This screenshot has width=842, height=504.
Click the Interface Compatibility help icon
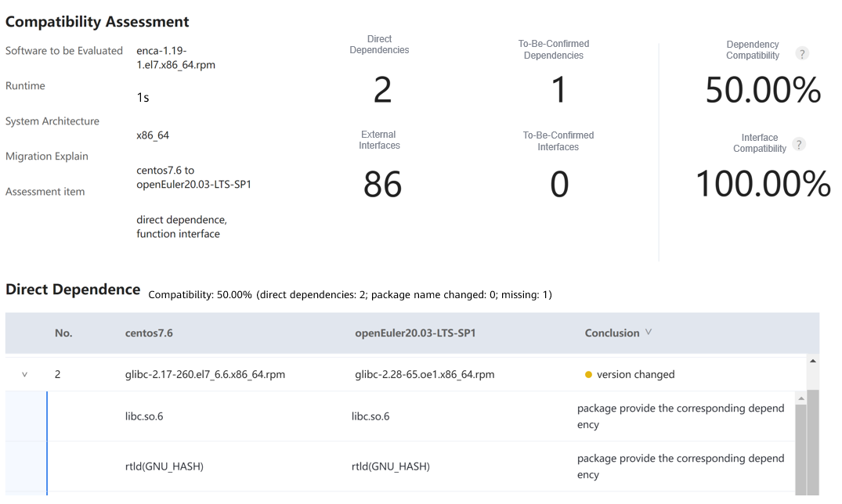(x=799, y=144)
